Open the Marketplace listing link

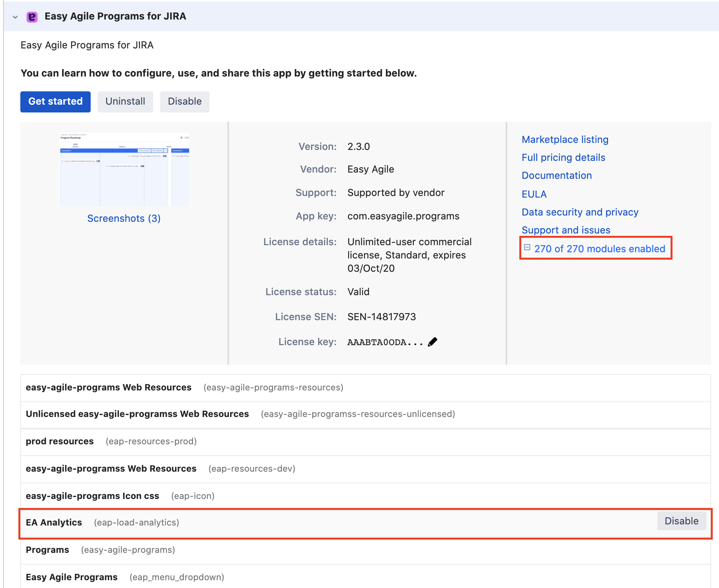(x=565, y=139)
